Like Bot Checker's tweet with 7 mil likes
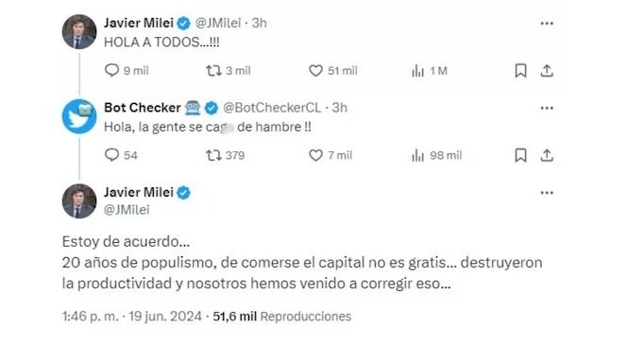This screenshot has height=363, width=644. 330,155
